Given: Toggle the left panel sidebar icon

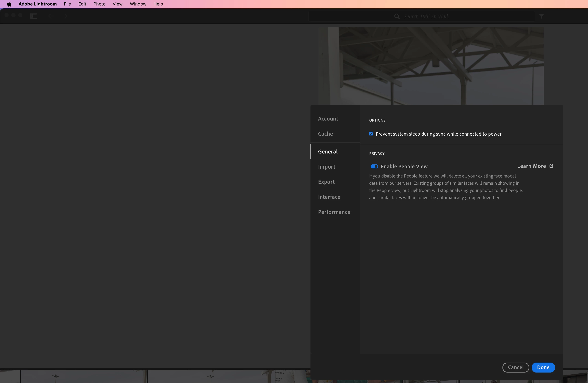Looking at the screenshot, I should (x=34, y=16).
